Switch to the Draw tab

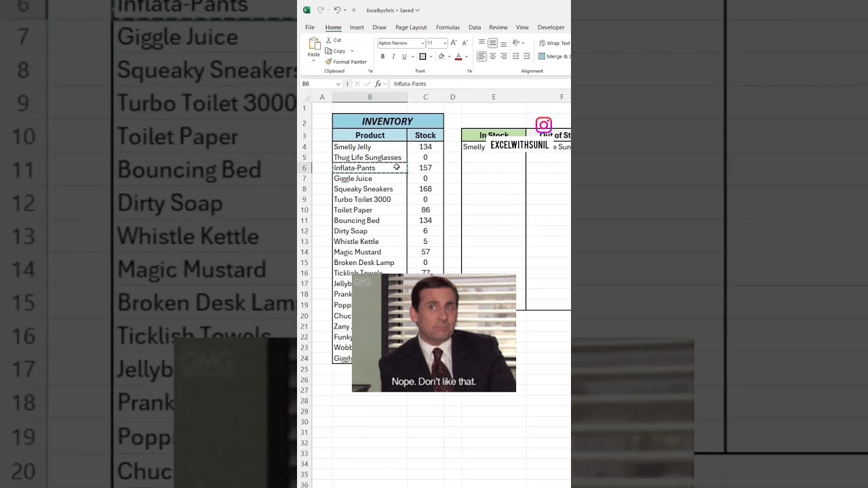tap(379, 27)
